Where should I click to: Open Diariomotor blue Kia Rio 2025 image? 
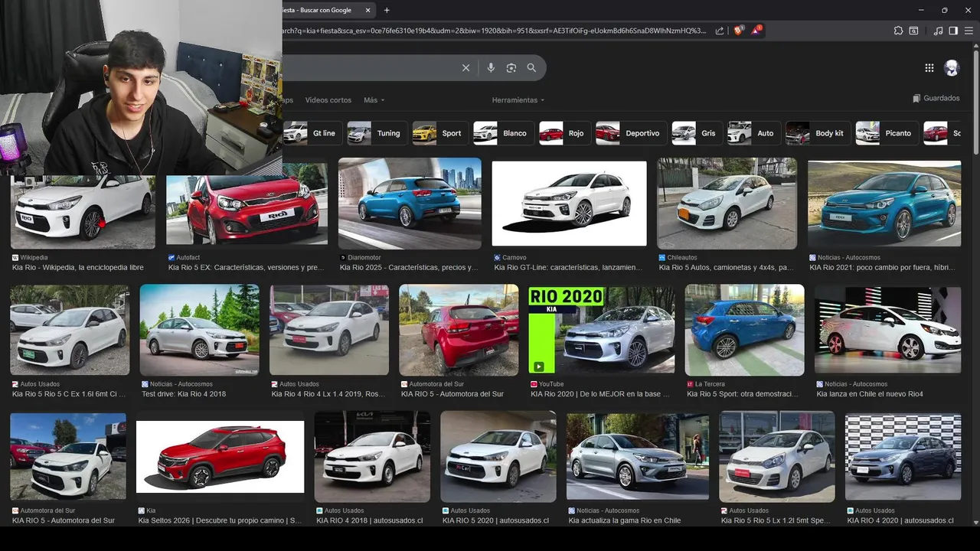410,204
